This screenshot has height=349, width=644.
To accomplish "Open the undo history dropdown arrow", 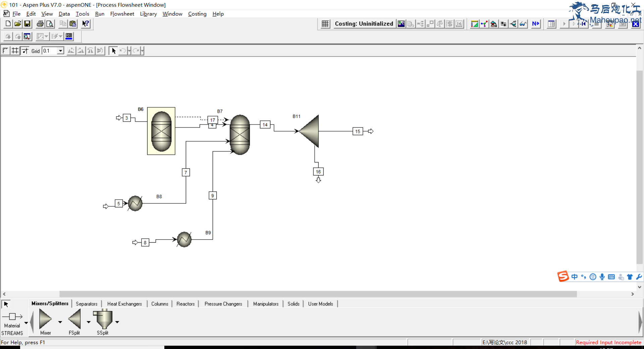I will pyautogui.click(x=129, y=51).
